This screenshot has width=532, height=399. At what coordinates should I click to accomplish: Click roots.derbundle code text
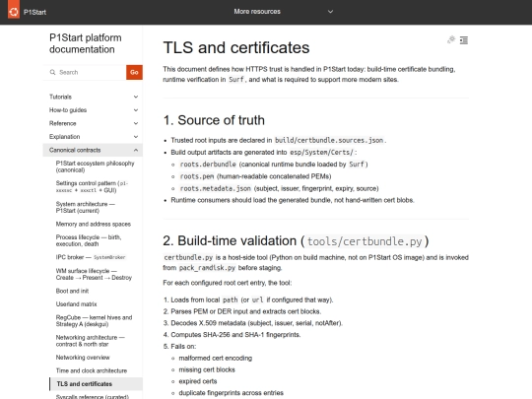tap(208, 165)
